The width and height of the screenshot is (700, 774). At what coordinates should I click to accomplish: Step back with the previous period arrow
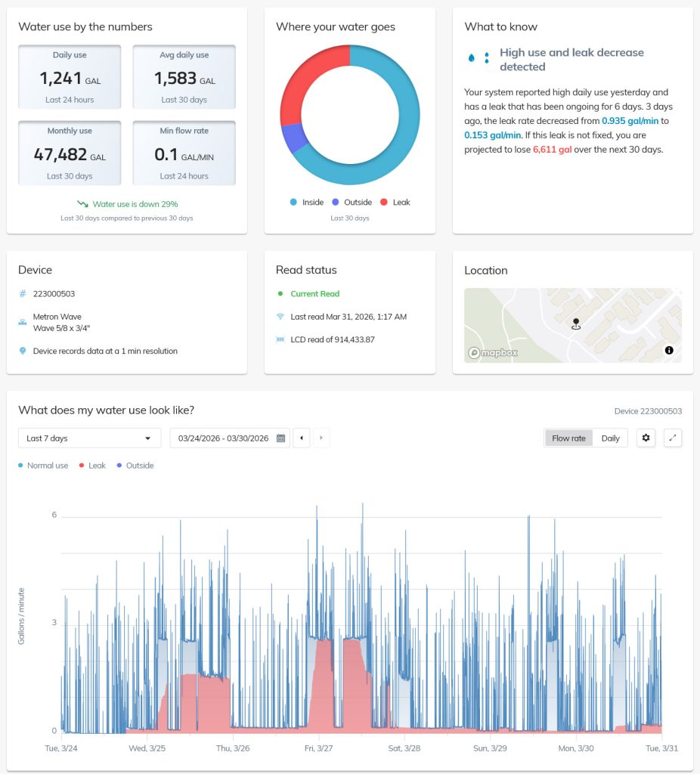coord(301,438)
